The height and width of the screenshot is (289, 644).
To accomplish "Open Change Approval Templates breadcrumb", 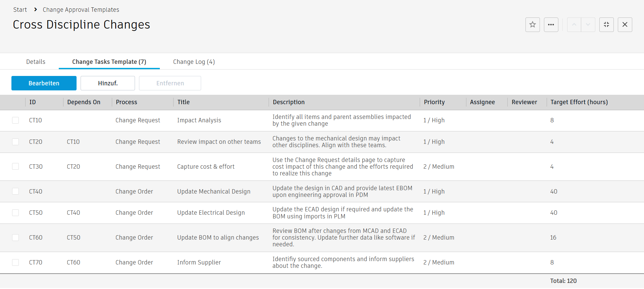I will [81, 10].
